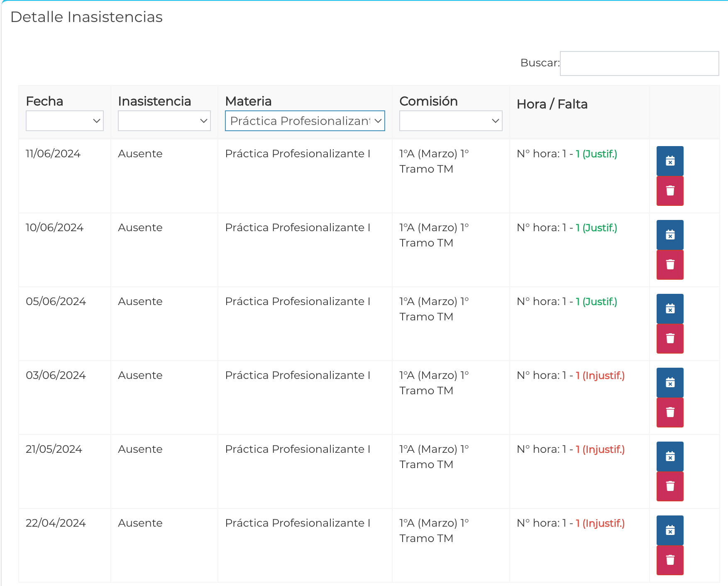
Task: Click the Comisión column header label
Action: click(x=428, y=101)
